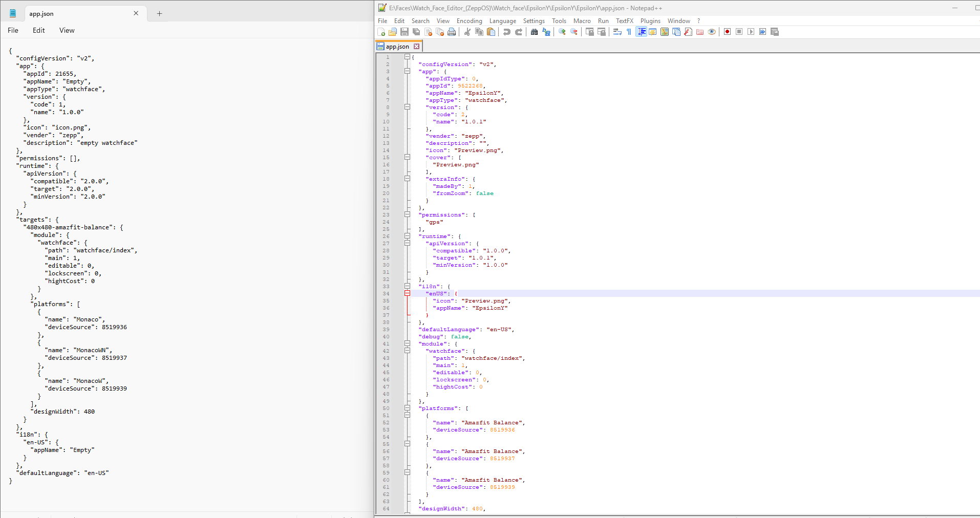Collapse the "apiVersion" fold on line 27
980x518 pixels.
point(407,243)
